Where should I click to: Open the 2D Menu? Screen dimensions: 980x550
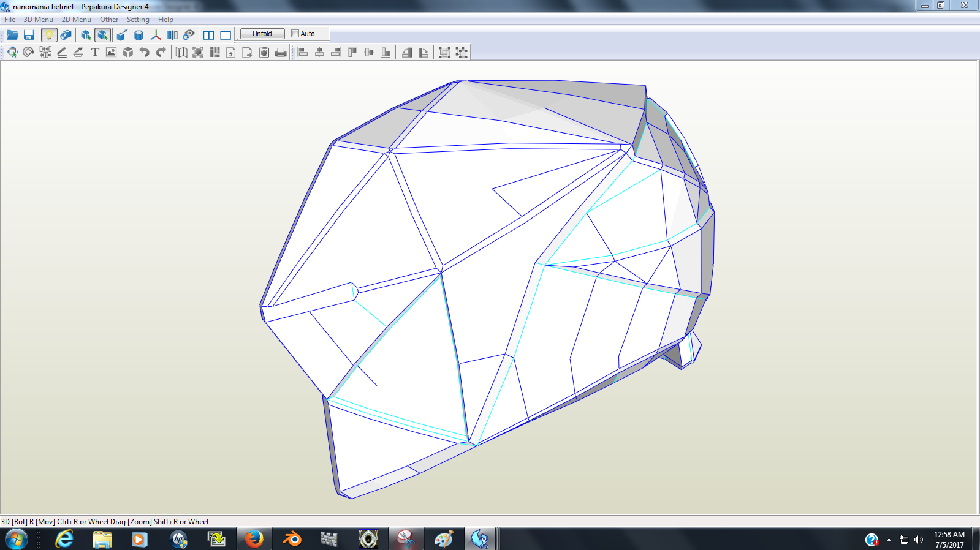pos(76,20)
